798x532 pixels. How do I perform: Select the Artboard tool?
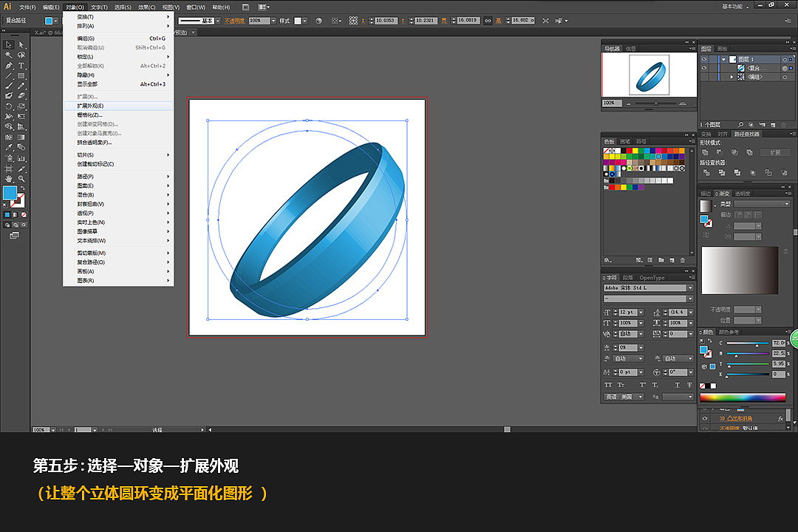[9, 168]
